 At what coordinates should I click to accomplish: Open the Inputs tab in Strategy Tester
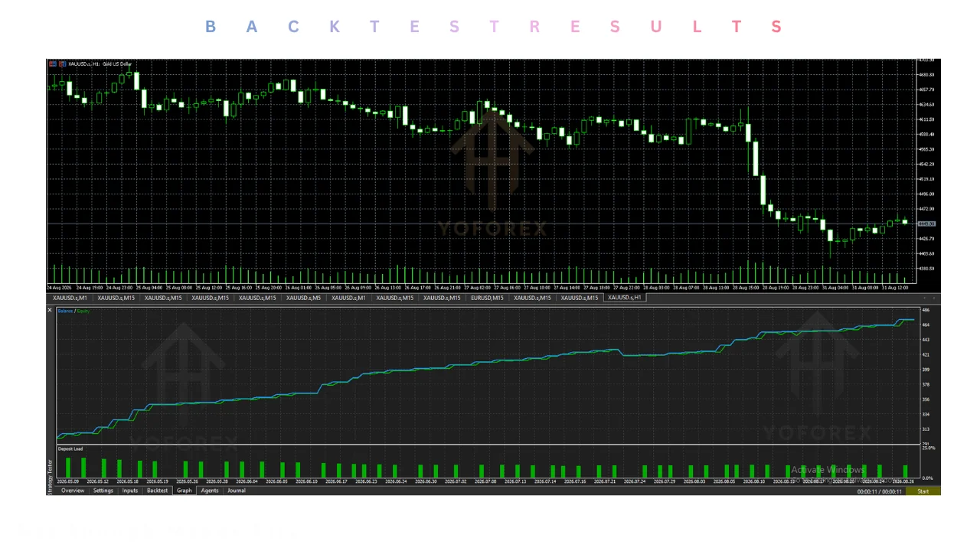(x=130, y=491)
